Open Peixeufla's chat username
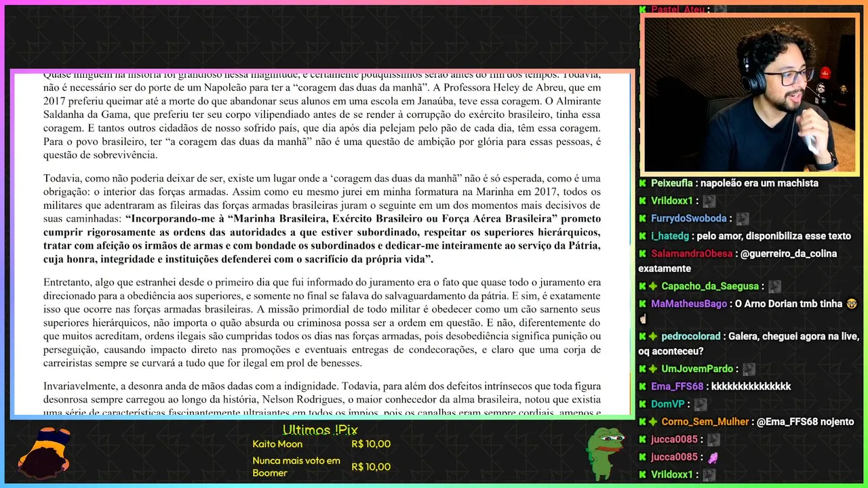Image resolution: width=868 pixels, height=488 pixels. click(x=671, y=184)
